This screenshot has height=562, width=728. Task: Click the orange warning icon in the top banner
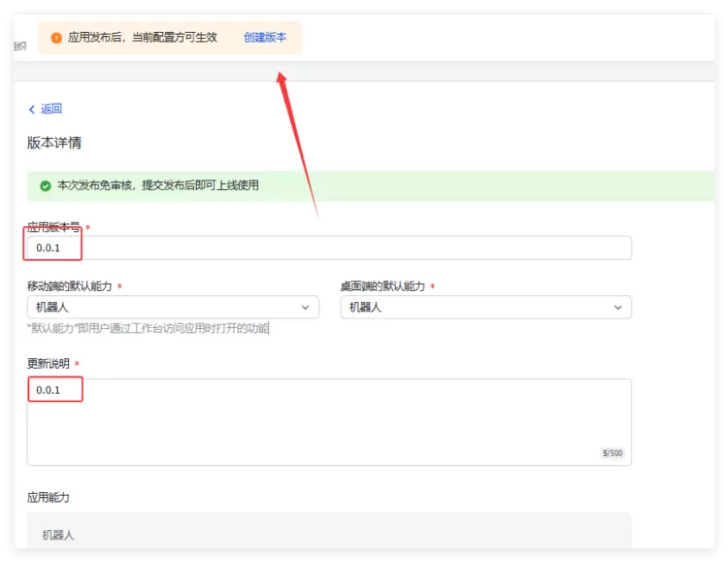[56, 38]
